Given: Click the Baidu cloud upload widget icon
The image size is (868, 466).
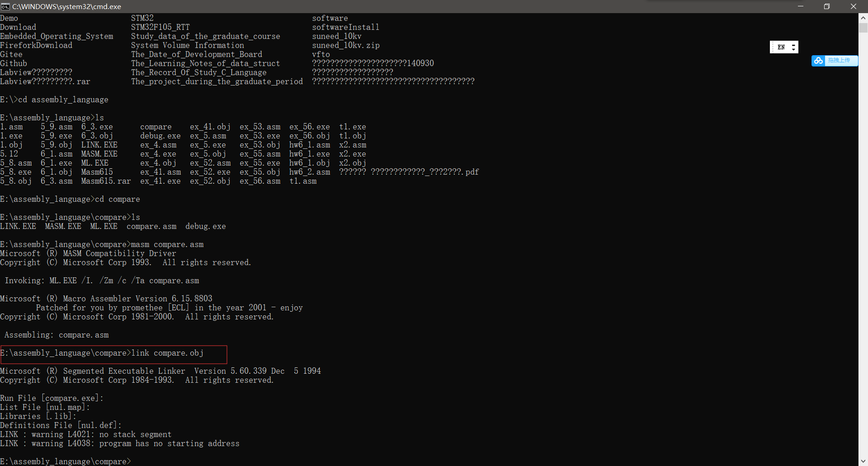Looking at the screenshot, I should click(819, 61).
